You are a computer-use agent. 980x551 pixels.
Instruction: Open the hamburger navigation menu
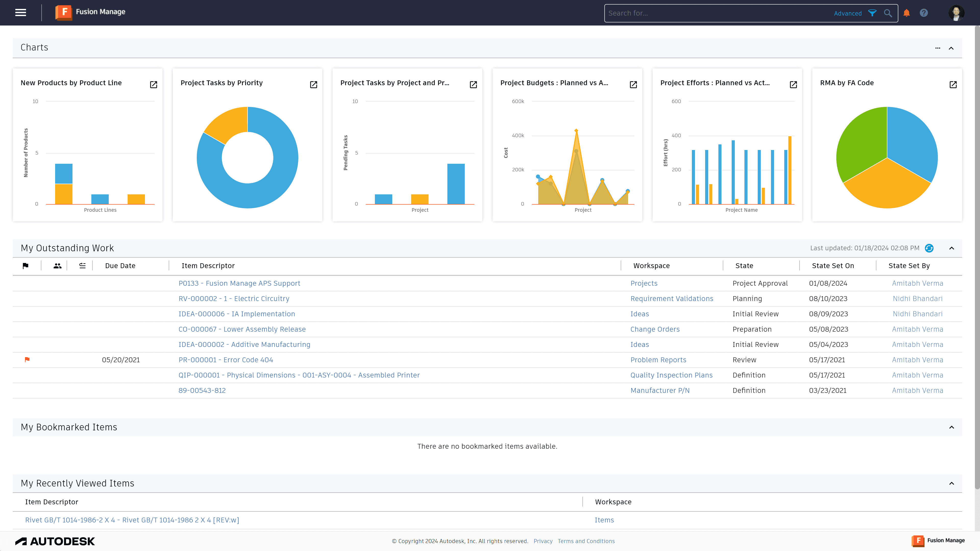point(20,12)
